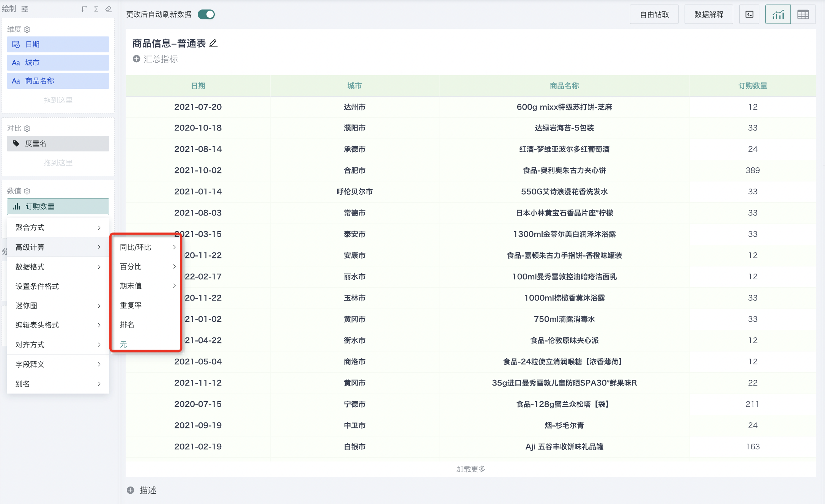Open the 维度 gear settings
825x504 pixels.
27,30
